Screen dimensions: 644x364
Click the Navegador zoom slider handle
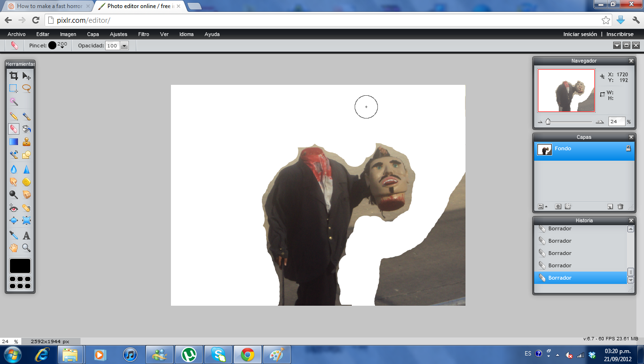coord(548,121)
